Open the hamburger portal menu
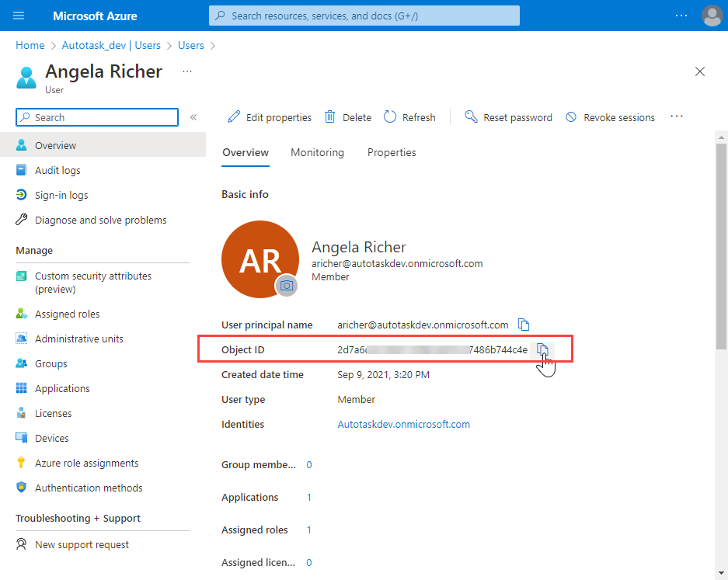728x580 pixels. coord(19,16)
